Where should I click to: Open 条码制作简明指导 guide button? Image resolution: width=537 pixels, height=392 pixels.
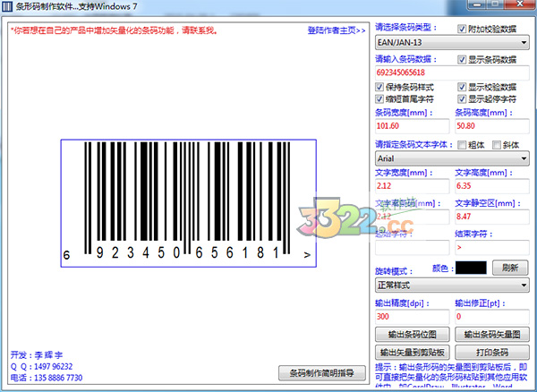point(322,373)
